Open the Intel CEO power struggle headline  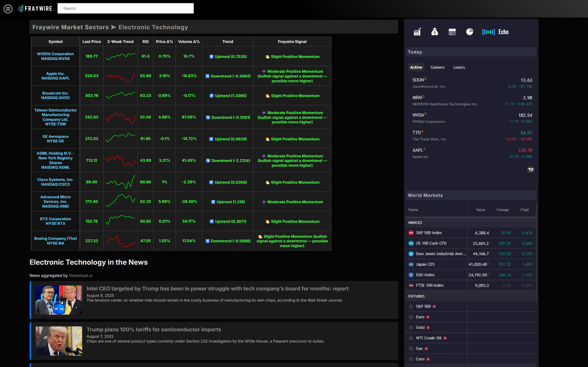(217, 288)
